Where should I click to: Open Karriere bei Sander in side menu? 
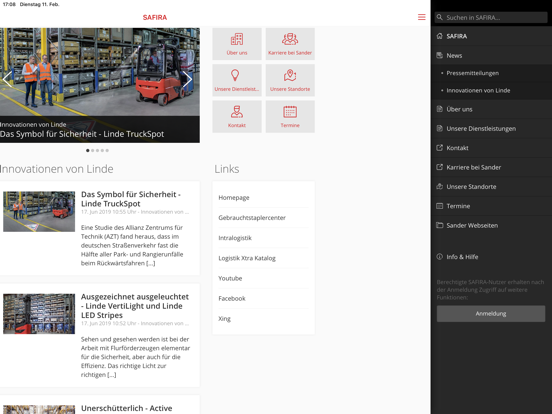coord(491,167)
